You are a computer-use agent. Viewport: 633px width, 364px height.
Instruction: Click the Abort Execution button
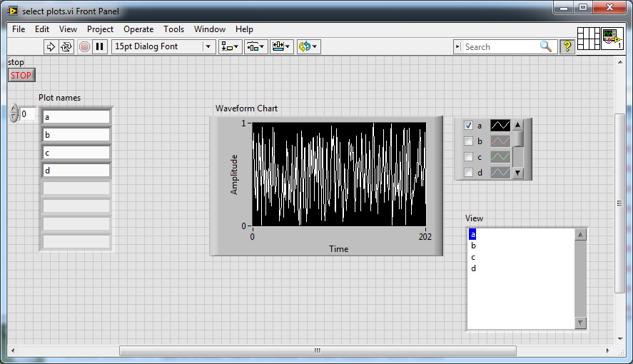84,46
